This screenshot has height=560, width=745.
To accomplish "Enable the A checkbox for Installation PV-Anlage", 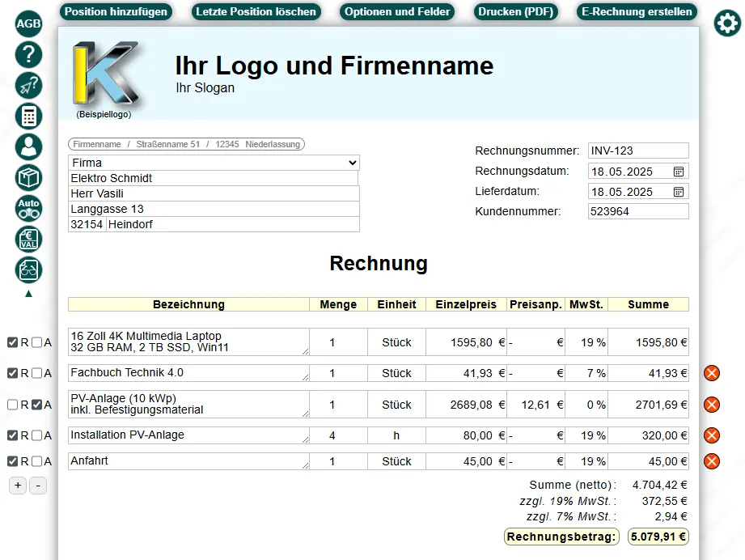I will [36, 435].
